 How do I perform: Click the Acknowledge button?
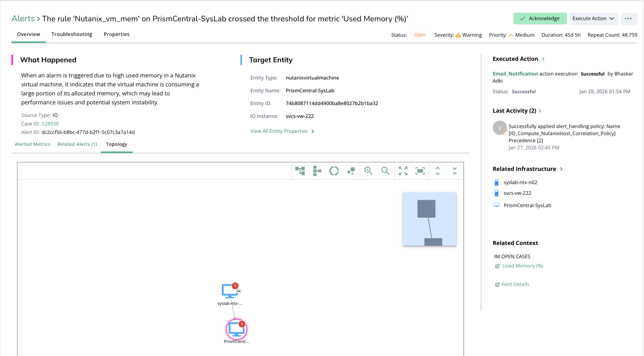click(540, 18)
